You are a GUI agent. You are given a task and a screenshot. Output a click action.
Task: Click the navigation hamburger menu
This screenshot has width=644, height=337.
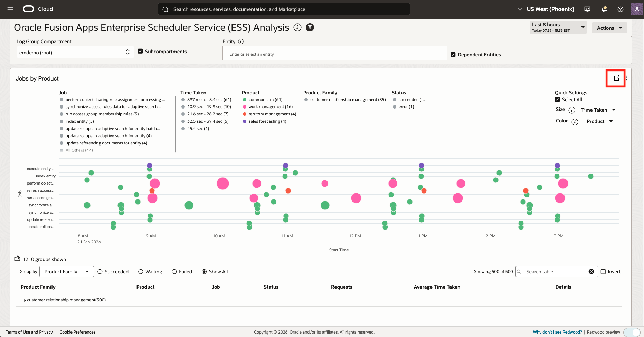click(x=10, y=9)
